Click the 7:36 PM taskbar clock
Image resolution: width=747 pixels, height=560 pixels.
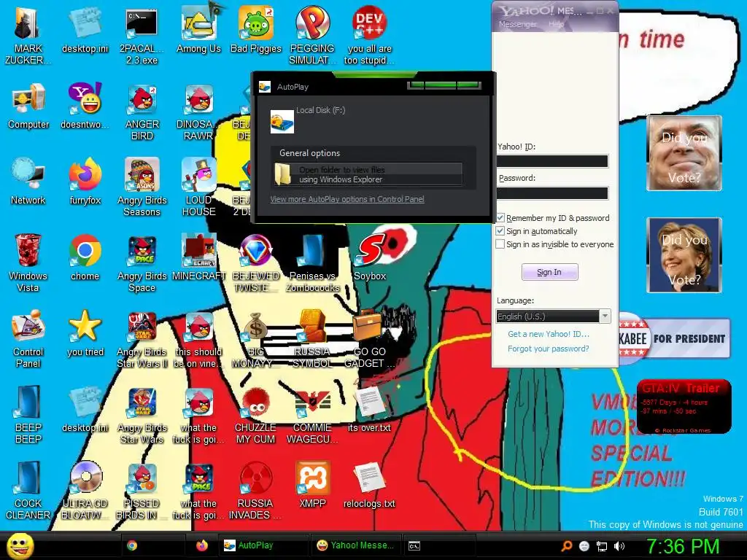click(x=683, y=546)
